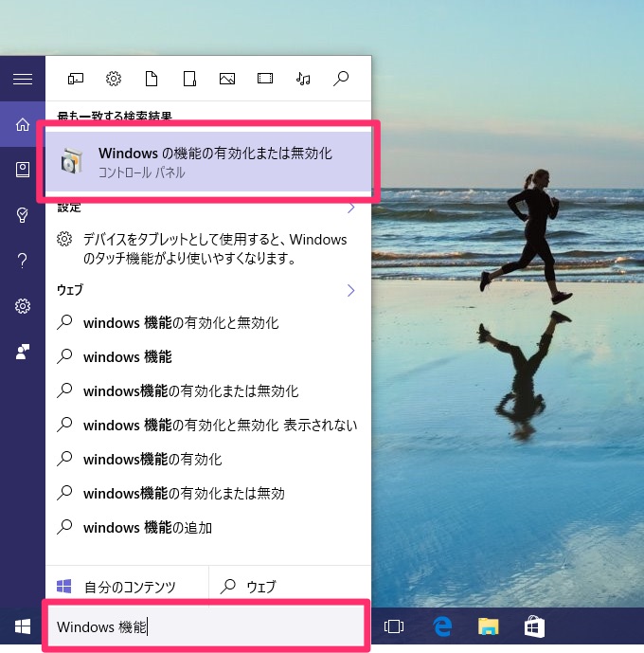
Task: Open the lightbulb reminders icon
Action: (x=23, y=215)
